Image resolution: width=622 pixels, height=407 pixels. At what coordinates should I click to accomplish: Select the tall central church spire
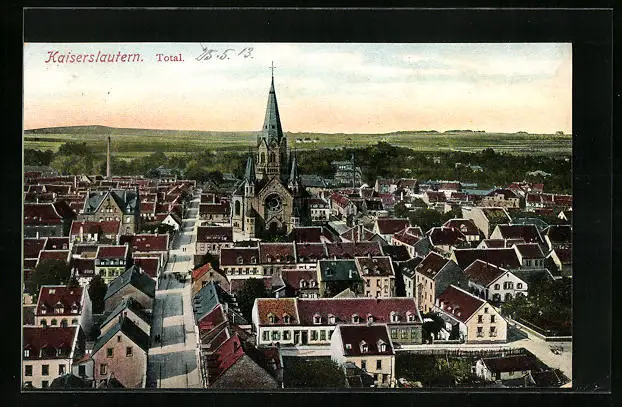272,112
